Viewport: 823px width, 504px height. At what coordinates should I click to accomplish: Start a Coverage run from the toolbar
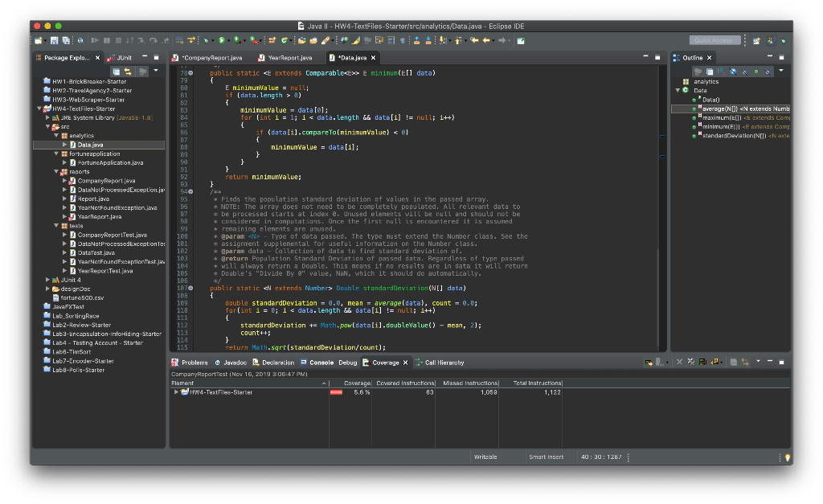[237, 40]
